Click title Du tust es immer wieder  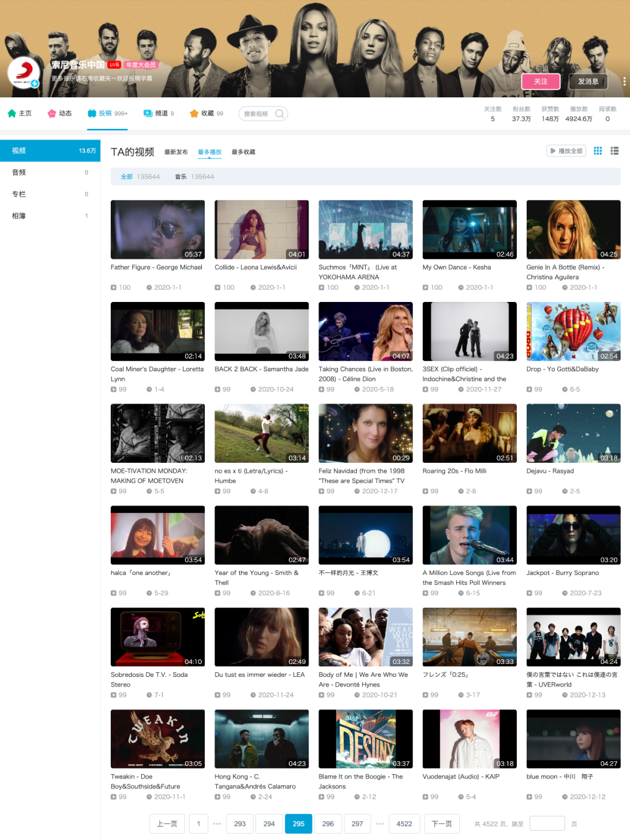pos(260,675)
